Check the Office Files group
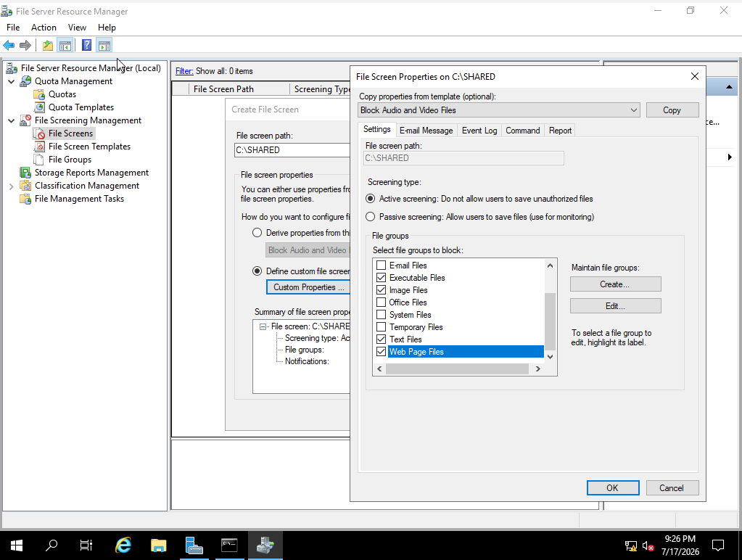The image size is (742, 560). point(381,302)
